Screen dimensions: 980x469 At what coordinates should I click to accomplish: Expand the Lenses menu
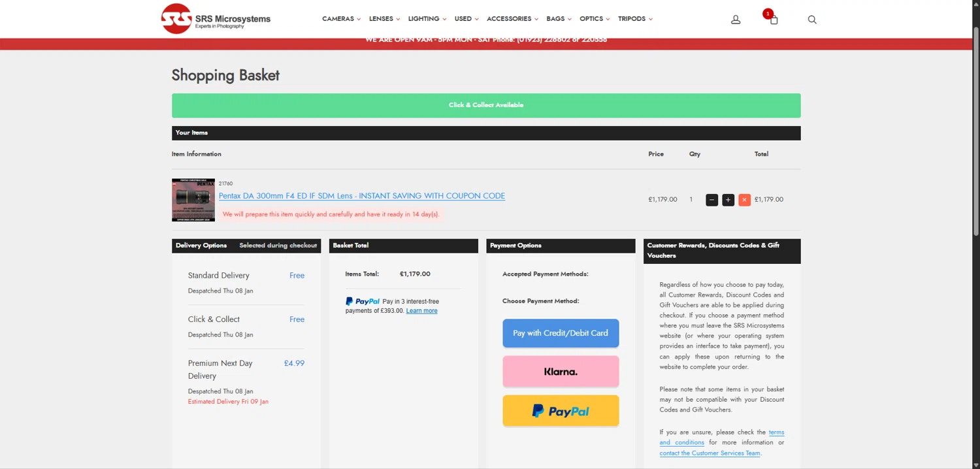[384, 19]
